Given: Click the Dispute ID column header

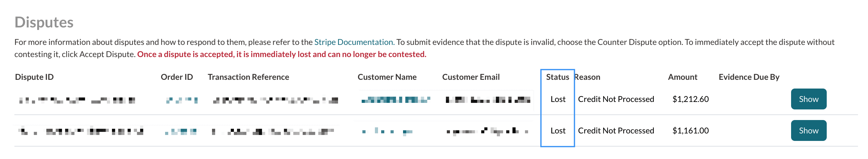Looking at the screenshot, I should coord(34,77).
